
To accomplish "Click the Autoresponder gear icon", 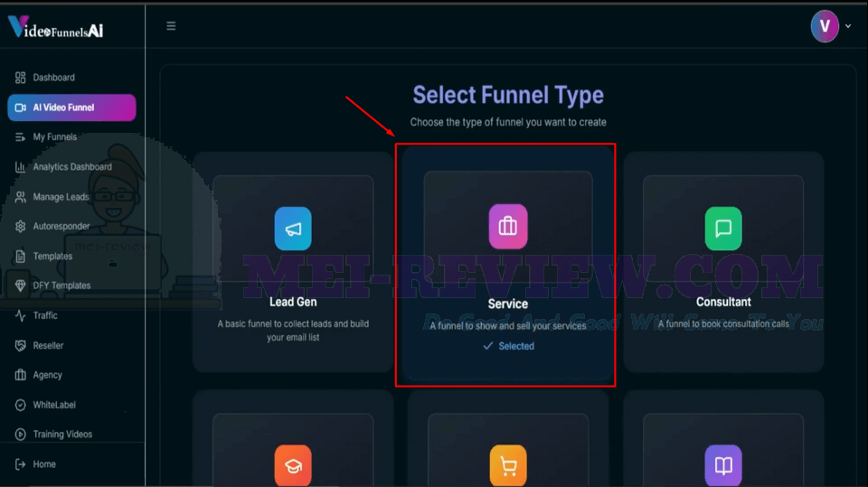I will [21, 227].
